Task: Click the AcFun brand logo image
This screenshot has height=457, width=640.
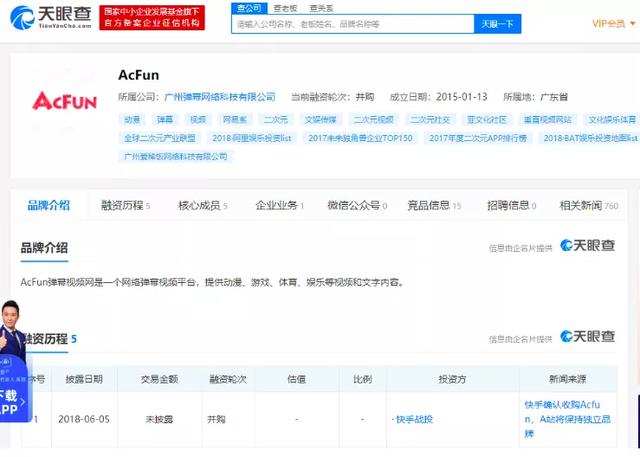Action: pos(65,100)
